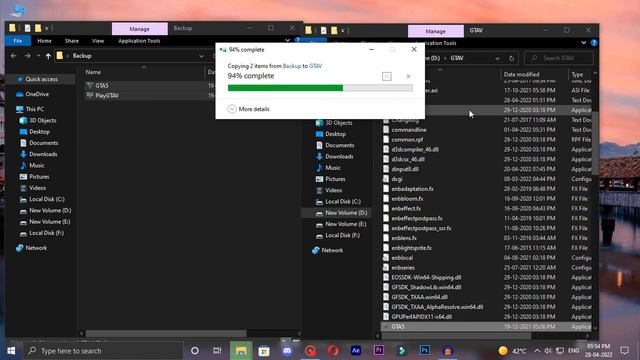
Task: Open Share tab in Backup window
Action: (x=71, y=41)
